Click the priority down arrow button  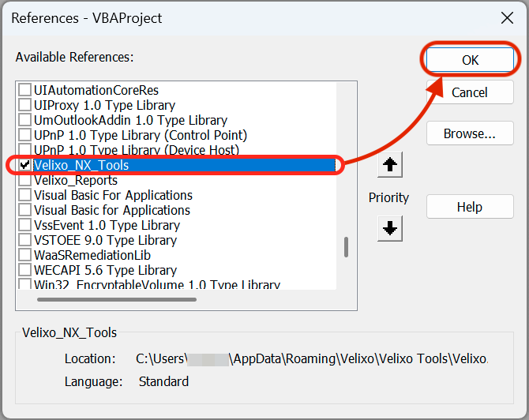(x=392, y=229)
